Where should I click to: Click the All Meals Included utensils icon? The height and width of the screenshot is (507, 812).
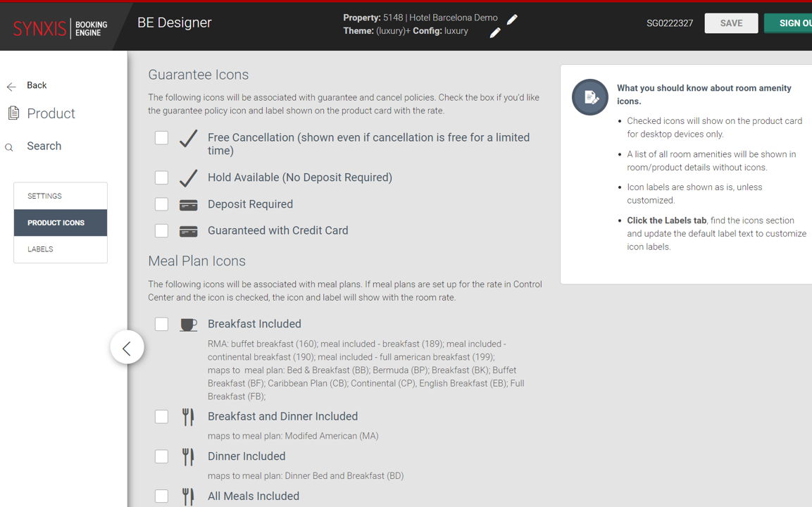click(x=188, y=496)
